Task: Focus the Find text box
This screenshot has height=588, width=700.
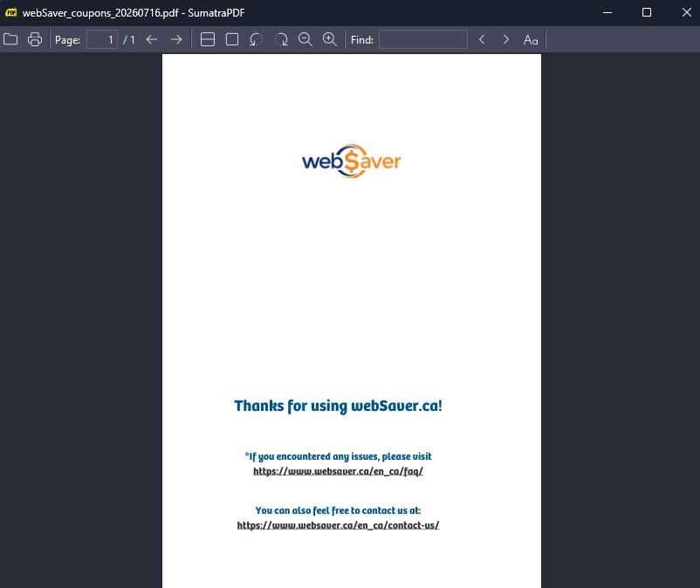Action: [x=423, y=40]
